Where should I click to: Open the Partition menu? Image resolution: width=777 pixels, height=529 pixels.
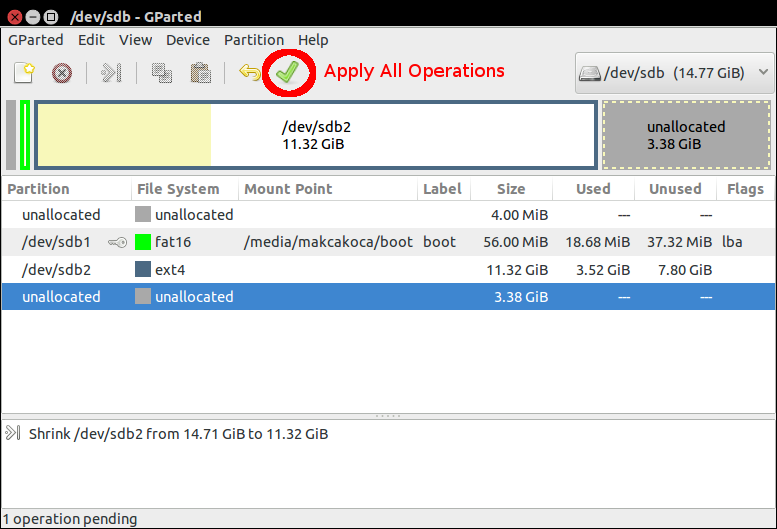[x=253, y=40]
